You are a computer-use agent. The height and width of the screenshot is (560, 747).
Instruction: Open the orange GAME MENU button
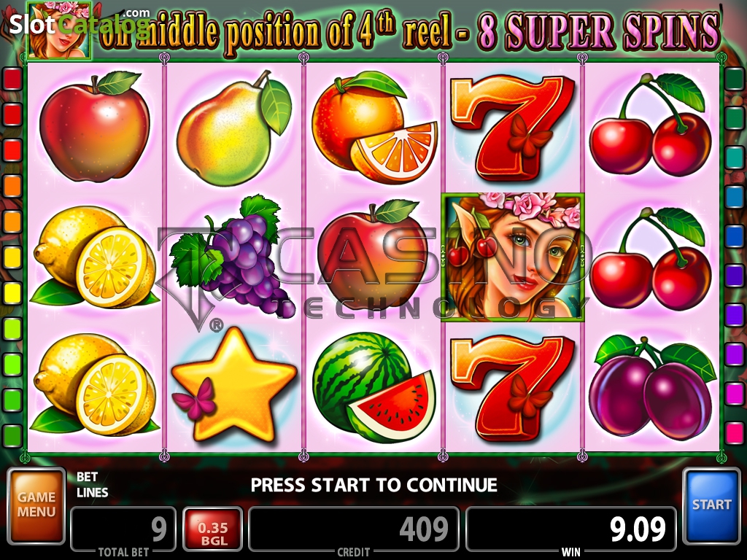pos(36,506)
